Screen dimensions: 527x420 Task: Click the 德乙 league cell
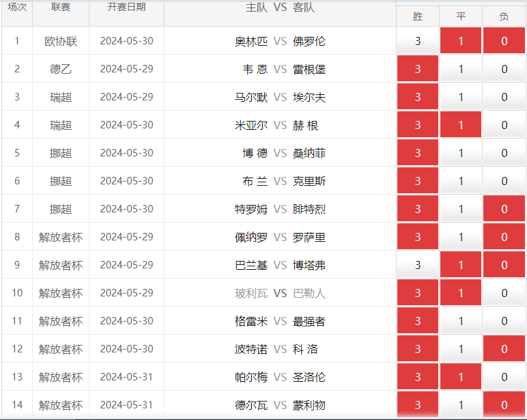61,69
